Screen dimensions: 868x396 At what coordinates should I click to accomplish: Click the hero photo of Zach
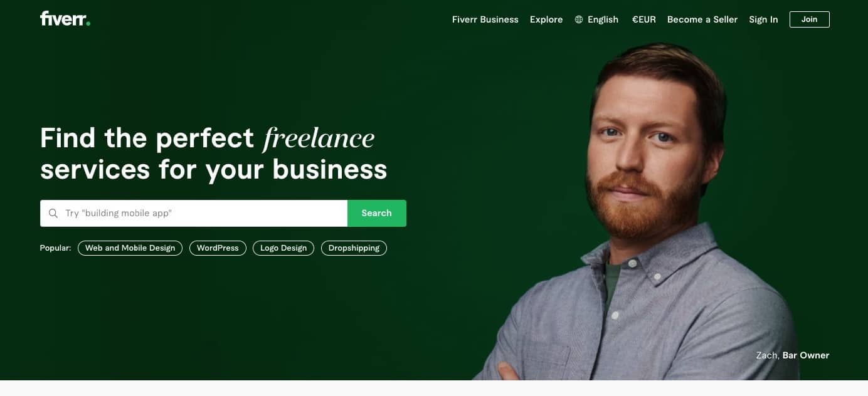click(646, 213)
